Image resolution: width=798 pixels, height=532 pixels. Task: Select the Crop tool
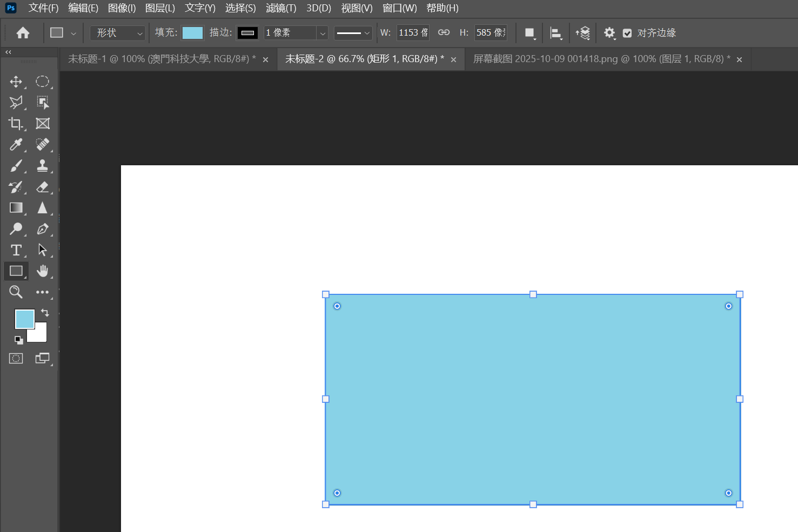[x=16, y=124]
